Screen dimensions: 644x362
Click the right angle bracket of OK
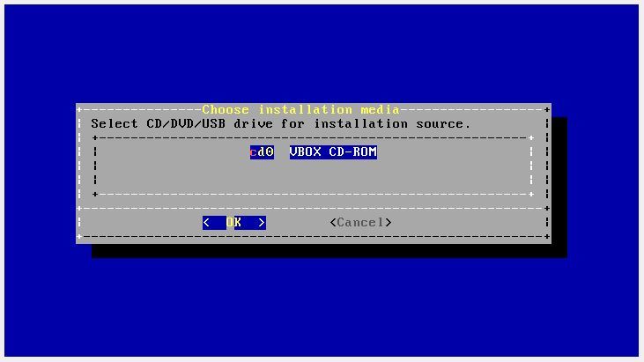tap(262, 223)
